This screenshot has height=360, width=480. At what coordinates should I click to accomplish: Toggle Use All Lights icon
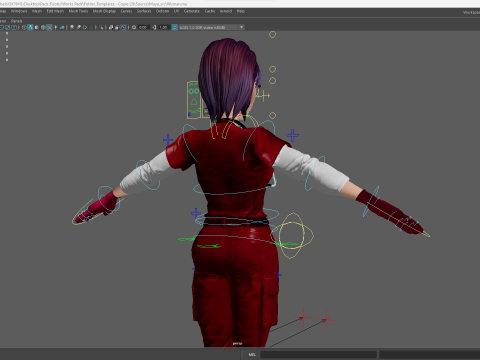[56, 27]
